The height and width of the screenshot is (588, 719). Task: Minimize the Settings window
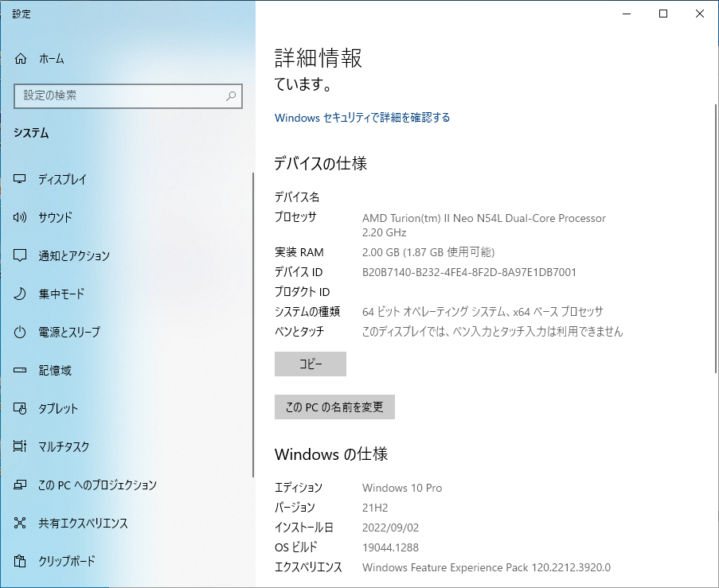(627, 14)
